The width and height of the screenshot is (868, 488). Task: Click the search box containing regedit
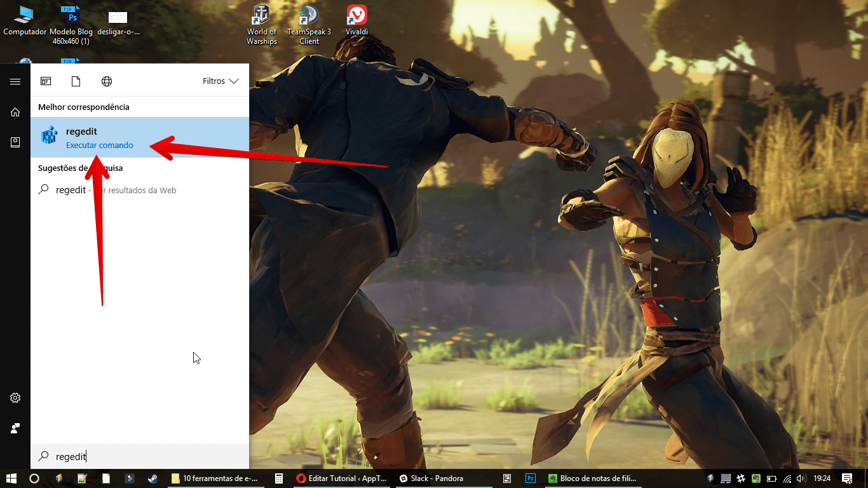point(140,456)
